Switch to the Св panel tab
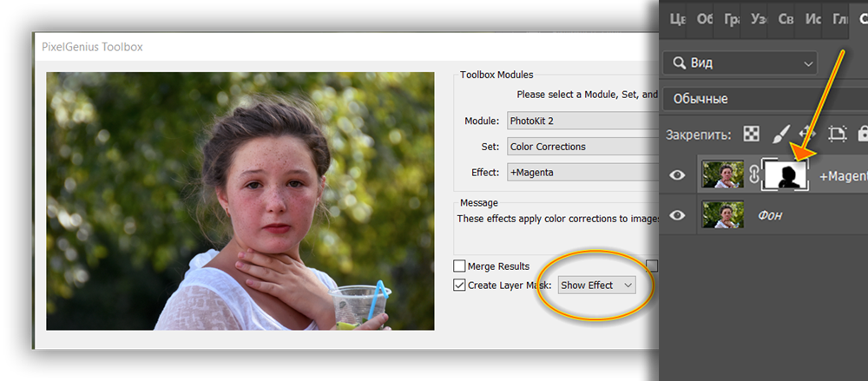 click(x=786, y=19)
